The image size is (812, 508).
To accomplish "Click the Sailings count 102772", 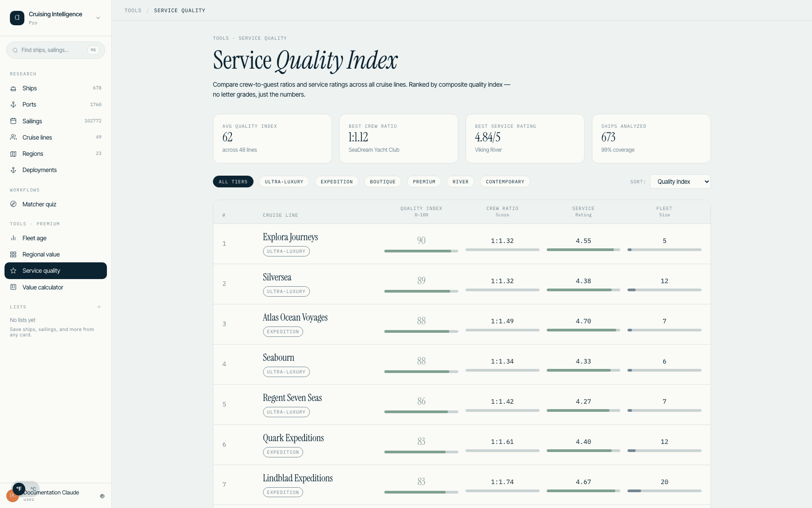I will pyautogui.click(x=93, y=121).
